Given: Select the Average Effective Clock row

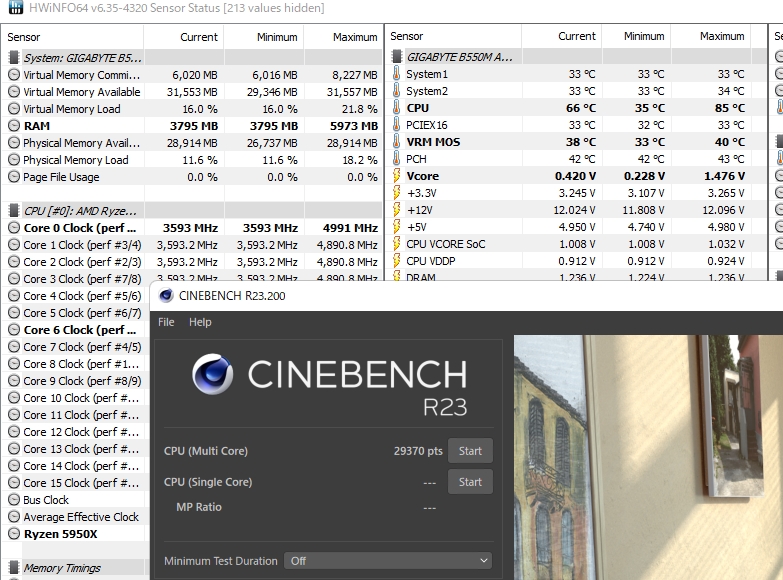Looking at the screenshot, I should [x=76, y=517].
